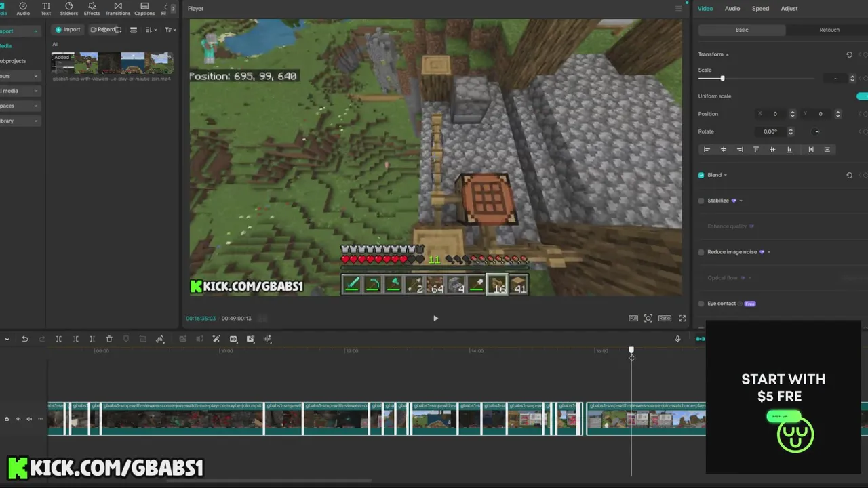The height and width of the screenshot is (488, 868).
Task: Select the Retouch sub-tab
Action: [829, 30]
